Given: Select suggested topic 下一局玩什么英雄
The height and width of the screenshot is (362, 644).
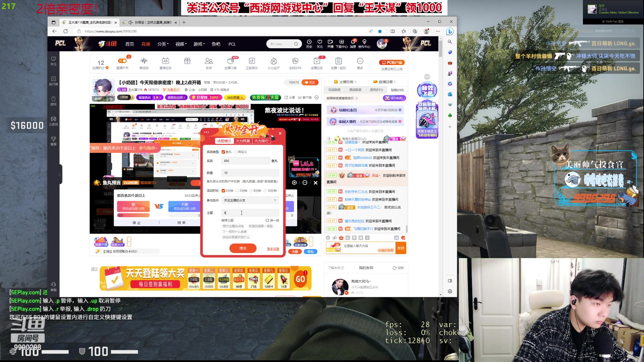Looking at the screenshot, I should coord(235,232).
